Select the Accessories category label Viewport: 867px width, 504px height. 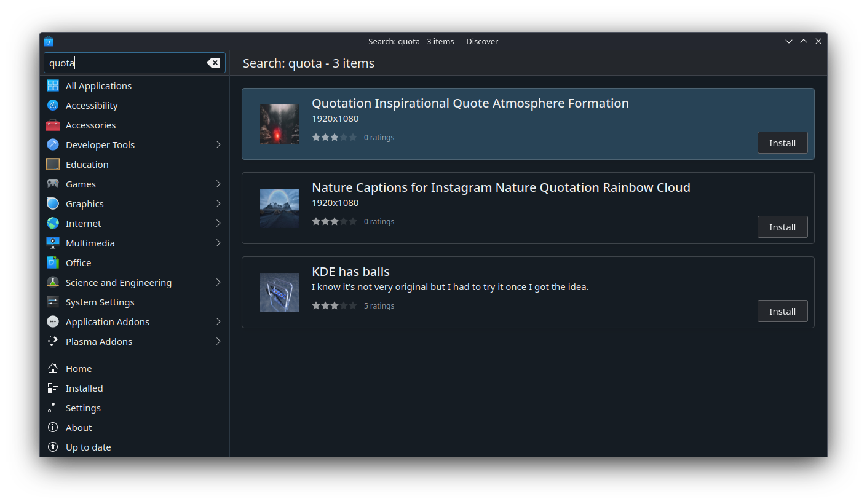pos(90,125)
